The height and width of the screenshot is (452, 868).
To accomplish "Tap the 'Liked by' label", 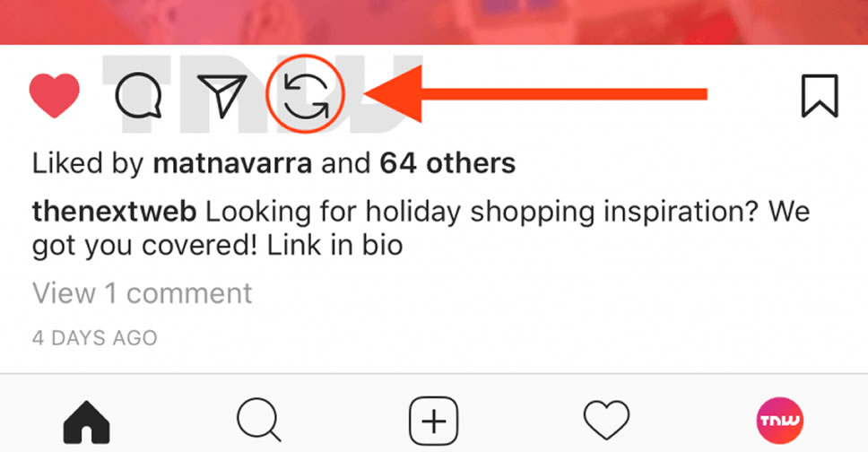I will coord(88,163).
